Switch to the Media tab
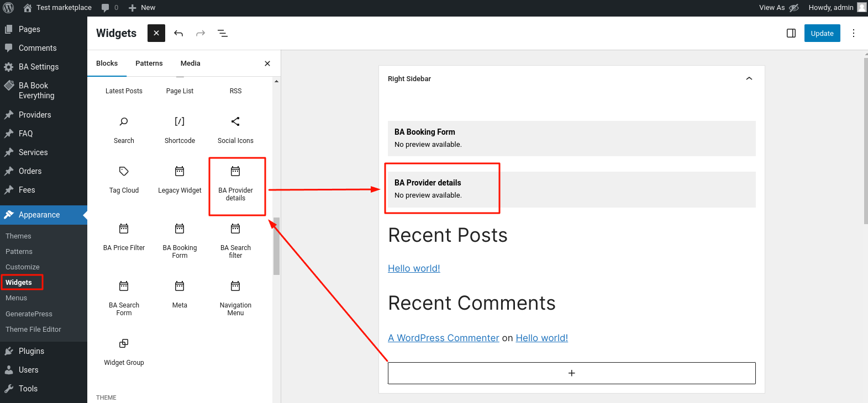Screen dimensions: 868x403 [191, 63]
